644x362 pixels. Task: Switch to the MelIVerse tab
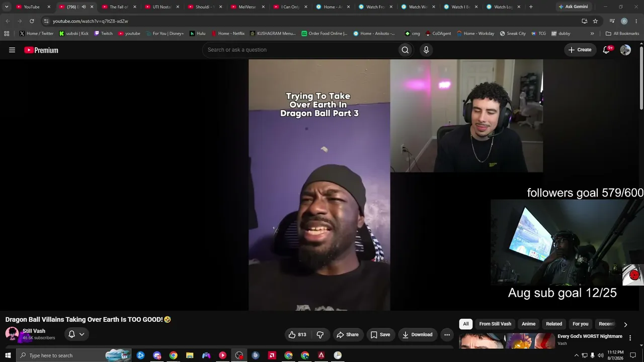247,7
